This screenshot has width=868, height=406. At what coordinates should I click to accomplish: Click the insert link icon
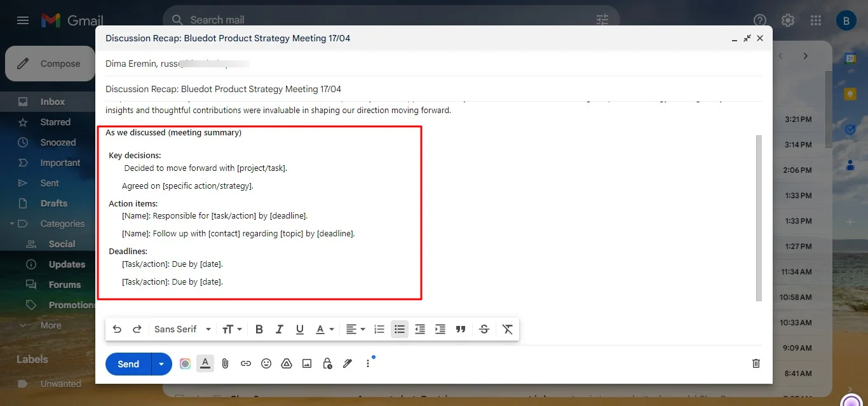coord(245,363)
